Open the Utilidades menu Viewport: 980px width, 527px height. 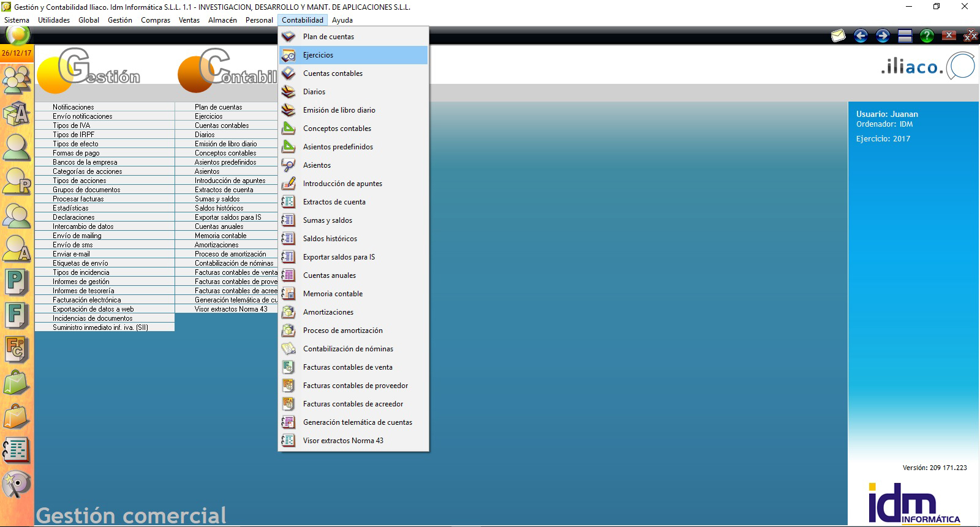point(54,20)
